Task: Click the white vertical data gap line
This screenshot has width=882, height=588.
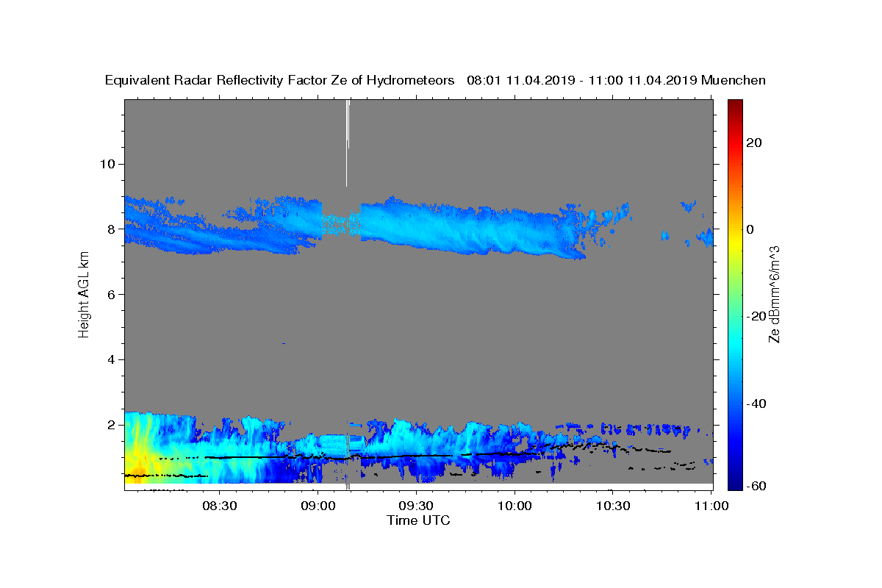Action: coord(347,143)
